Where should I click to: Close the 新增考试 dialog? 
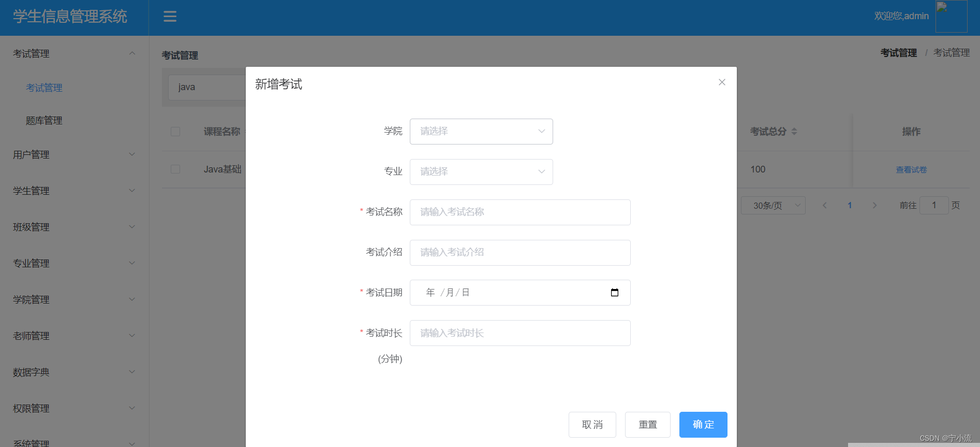tap(722, 82)
